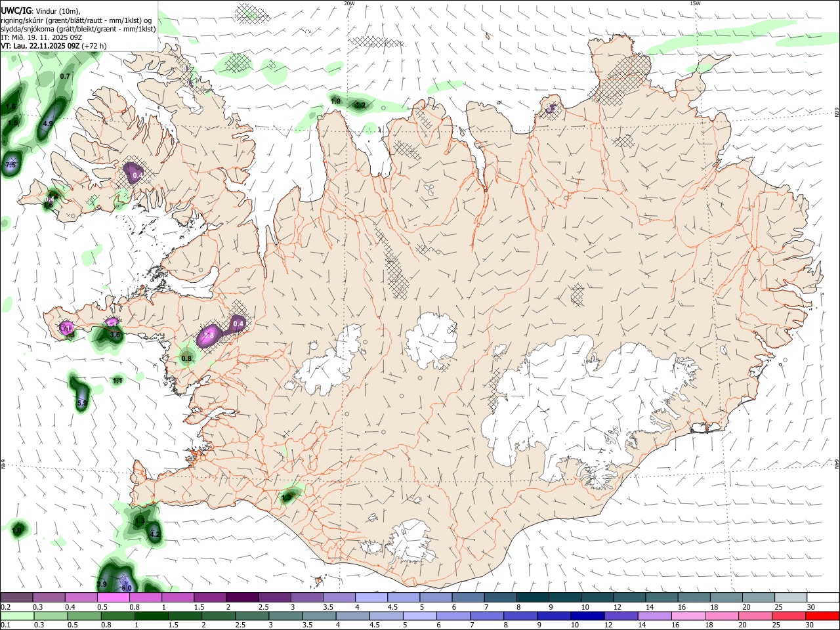This screenshot has height=630, width=840.
Task: Click the 5.9 rain value on the map
Action: coord(82,403)
